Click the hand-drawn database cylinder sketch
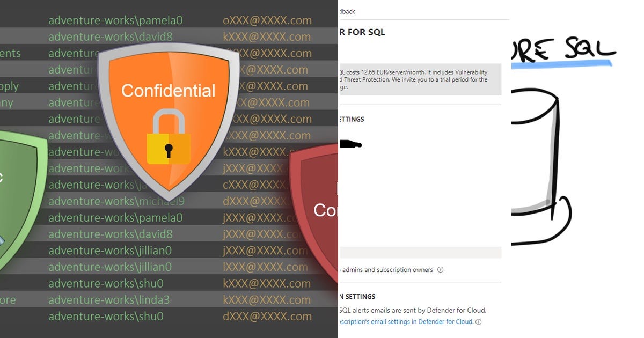The image size is (644, 338). pos(539,165)
